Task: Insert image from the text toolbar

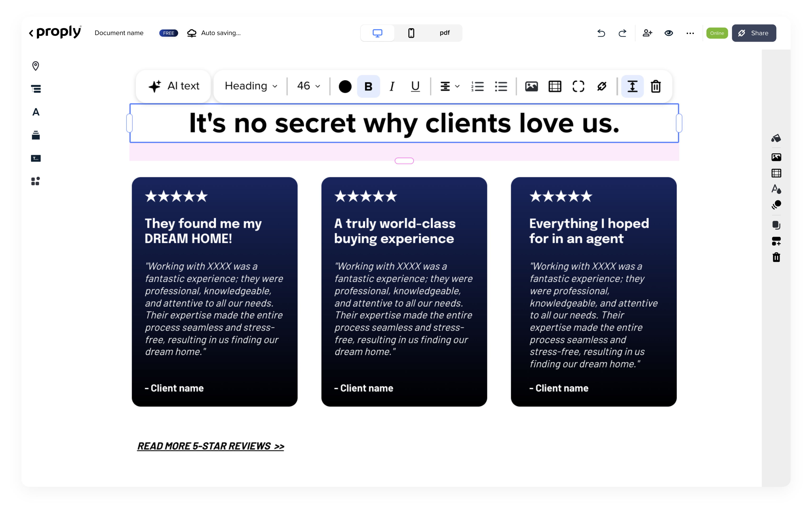Action: [x=531, y=86]
